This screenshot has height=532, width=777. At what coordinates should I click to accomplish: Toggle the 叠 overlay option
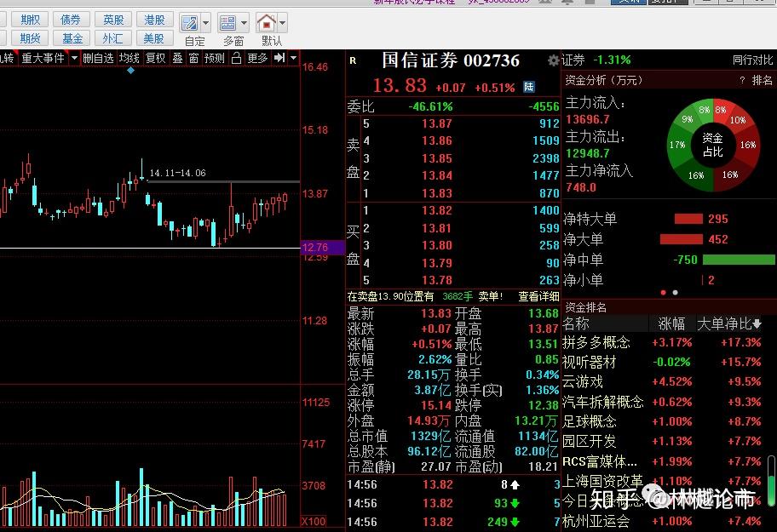(x=177, y=59)
